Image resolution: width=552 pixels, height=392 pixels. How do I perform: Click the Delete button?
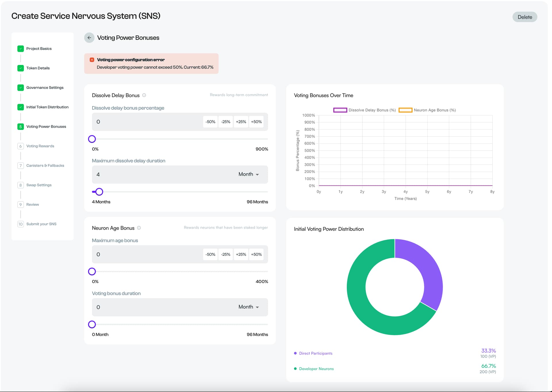[x=525, y=17]
